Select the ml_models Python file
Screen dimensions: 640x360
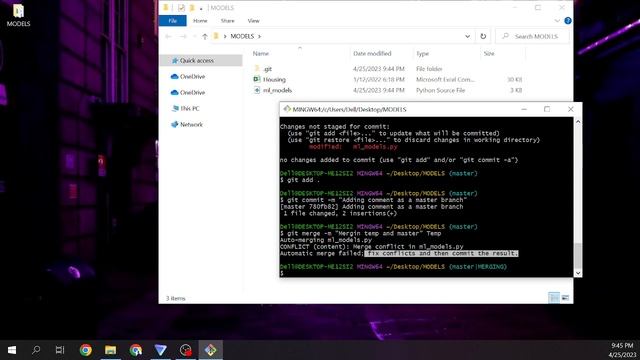point(277,90)
